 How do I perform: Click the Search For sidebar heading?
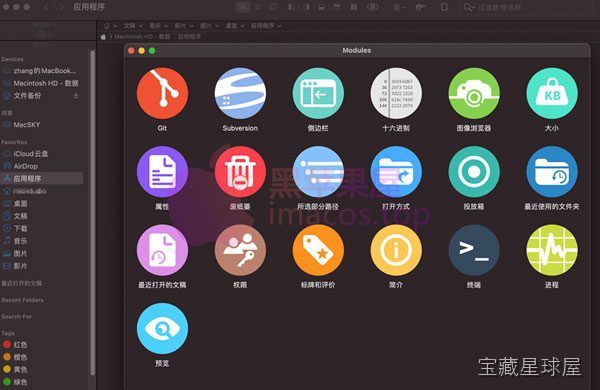pos(16,317)
